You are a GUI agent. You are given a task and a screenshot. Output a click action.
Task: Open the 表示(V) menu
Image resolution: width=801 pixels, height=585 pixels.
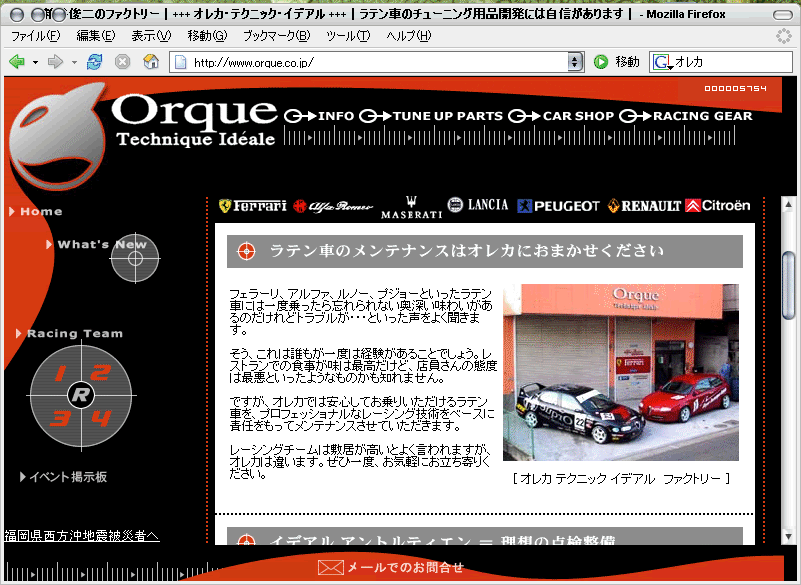(x=151, y=36)
